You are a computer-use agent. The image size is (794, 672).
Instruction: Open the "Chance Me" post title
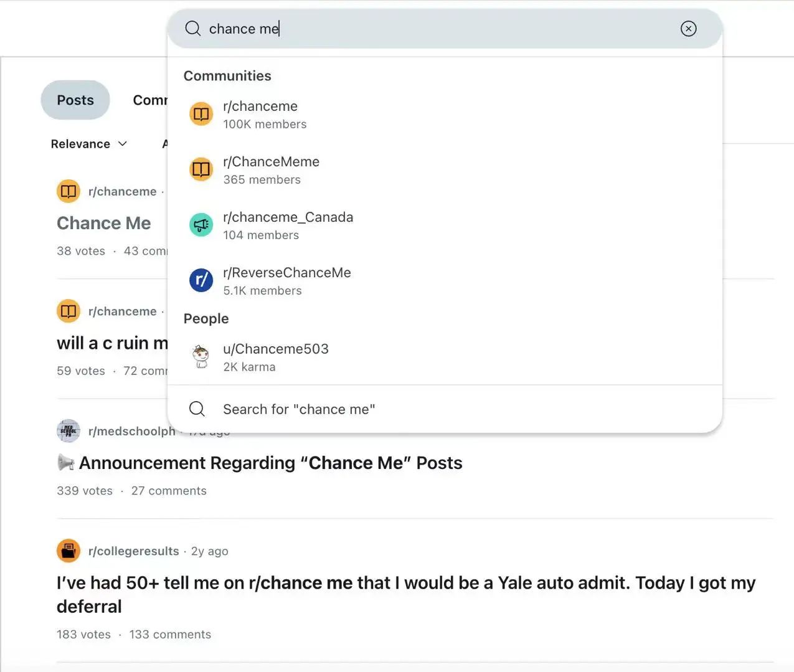[104, 223]
